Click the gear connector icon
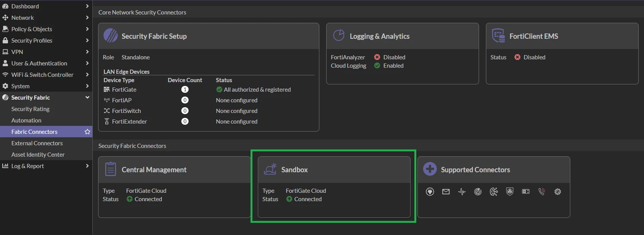Viewport: 644px width, 235px height. click(x=558, y=192)
